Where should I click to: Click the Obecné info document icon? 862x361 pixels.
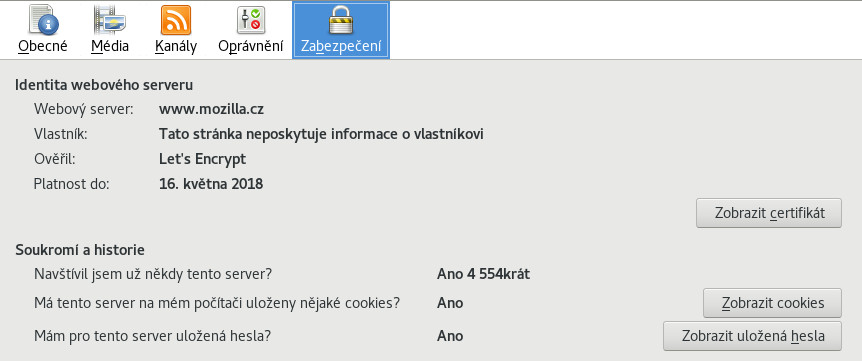[x=43, y=20]
